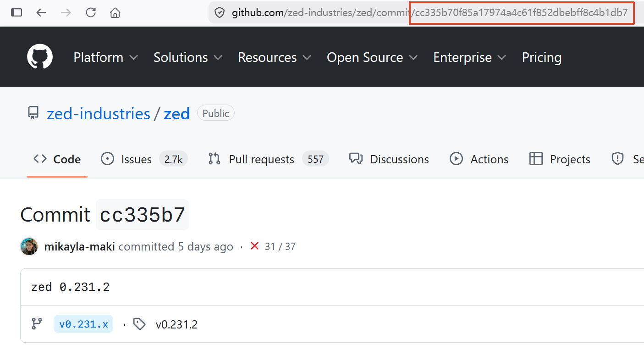Click the browser back arrow
Image resolution: width=644 pixels, height=345 pixels.
click(41, 12)
